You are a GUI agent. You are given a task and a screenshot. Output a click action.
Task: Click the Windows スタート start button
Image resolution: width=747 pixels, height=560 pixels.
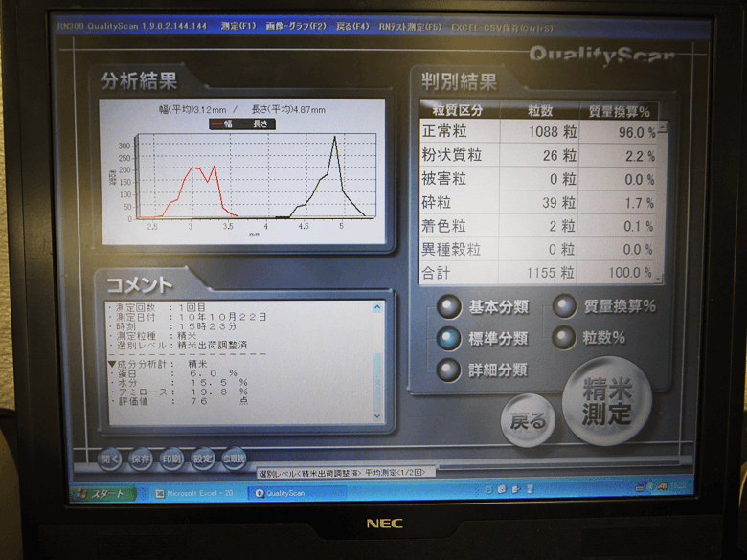pos(102,494)
